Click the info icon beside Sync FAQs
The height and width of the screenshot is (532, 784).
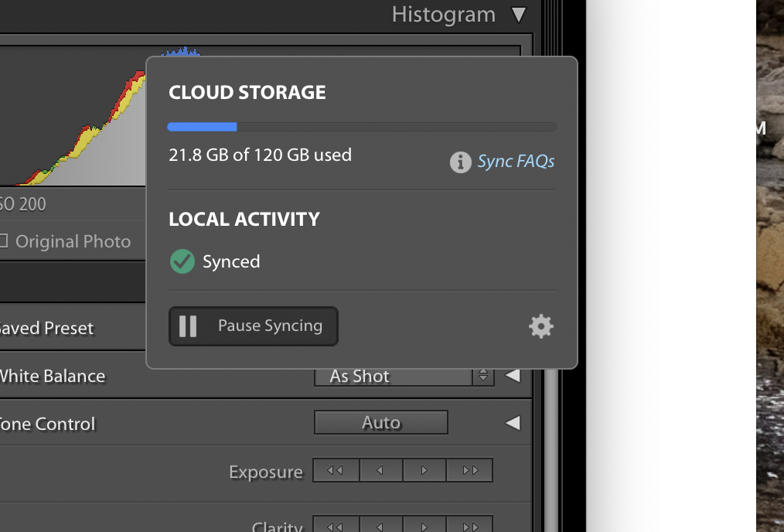pyautogui.click(x=459, y=162)
